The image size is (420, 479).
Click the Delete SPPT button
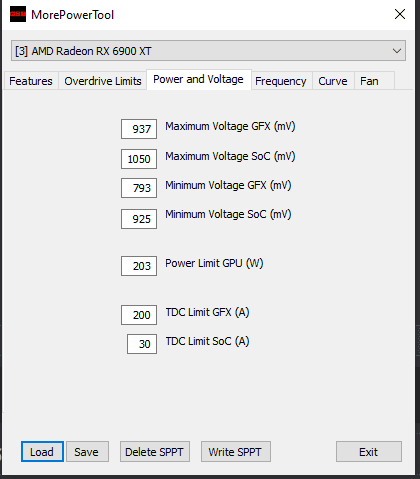pos(155,452)
